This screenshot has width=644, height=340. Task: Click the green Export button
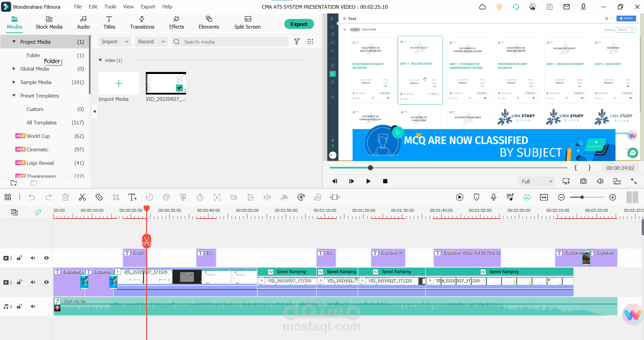pyautogui.click(x=299, y=24)
